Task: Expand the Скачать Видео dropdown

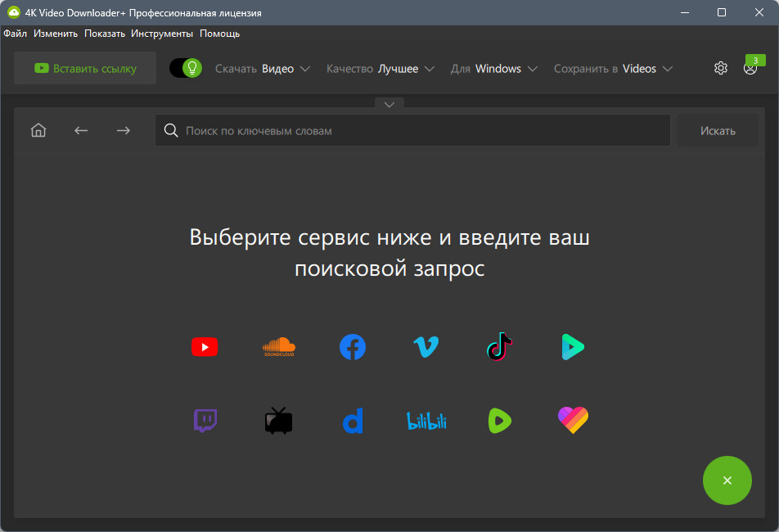Action: pos(263,69)
